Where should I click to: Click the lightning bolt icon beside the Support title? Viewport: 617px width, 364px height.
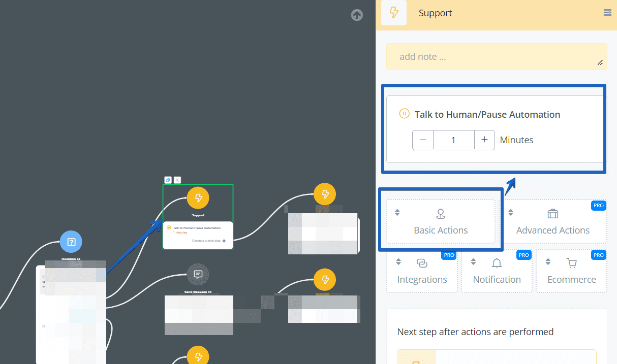(x=394, y=13)
